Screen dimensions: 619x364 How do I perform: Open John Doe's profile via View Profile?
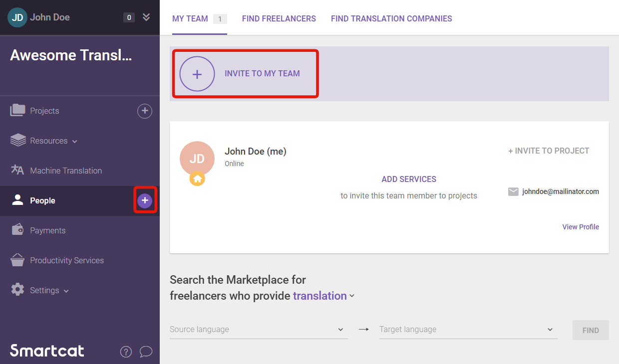[x=581, y=226]
